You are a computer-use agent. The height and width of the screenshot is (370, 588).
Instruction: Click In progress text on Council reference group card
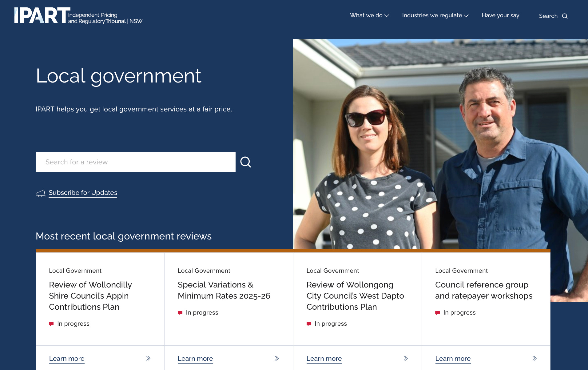(x=459, y=312)
